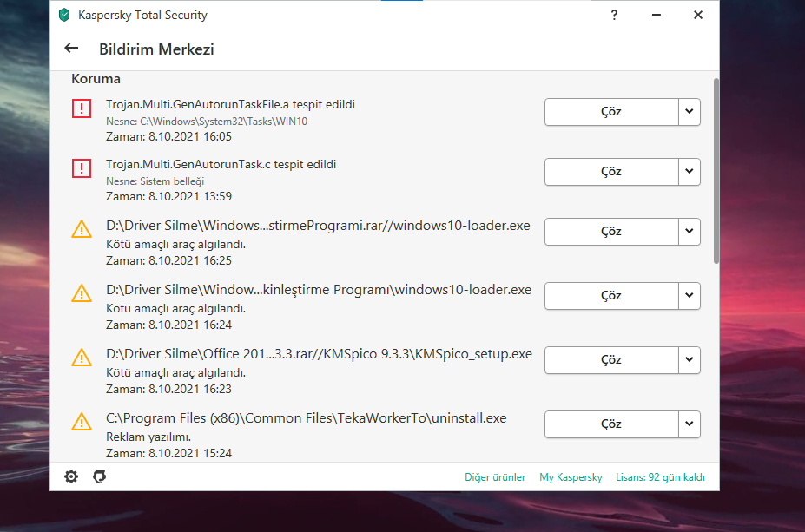
Task: Click the help question mark icon
Action: tap(615, 15)
